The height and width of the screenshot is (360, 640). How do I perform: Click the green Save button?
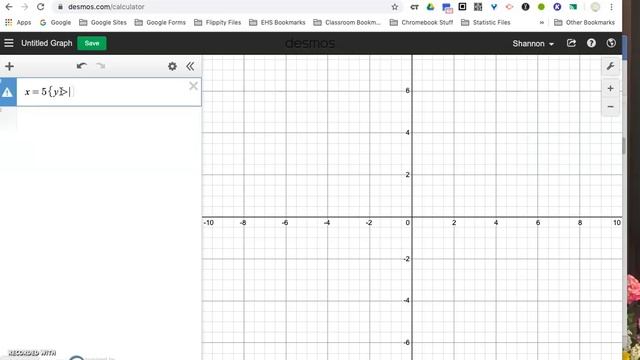[92, 43]
